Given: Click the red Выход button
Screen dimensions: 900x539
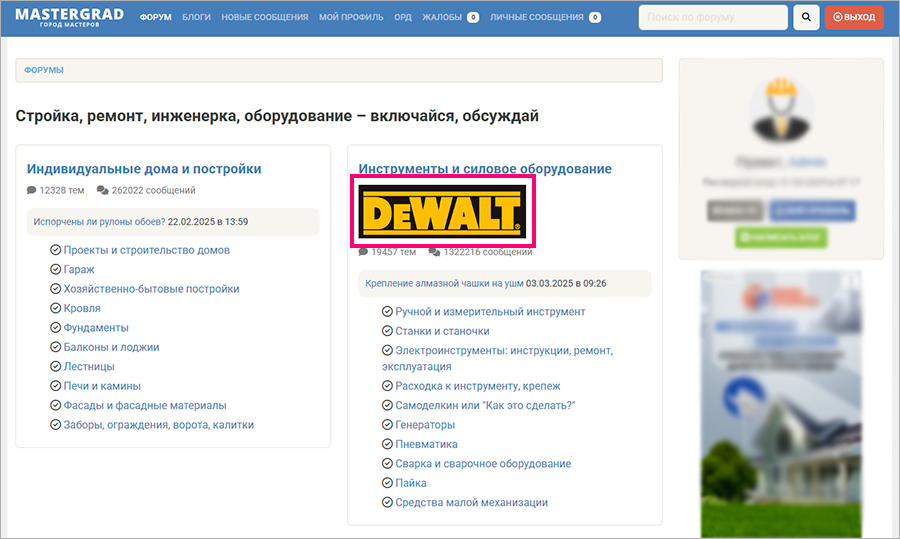Looking at the screenshot, I should pos(854,17).
